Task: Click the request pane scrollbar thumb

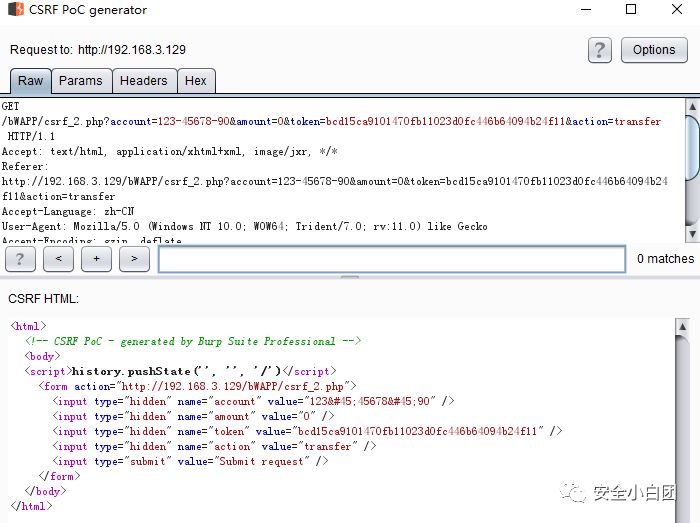Action: pos(692,146)
